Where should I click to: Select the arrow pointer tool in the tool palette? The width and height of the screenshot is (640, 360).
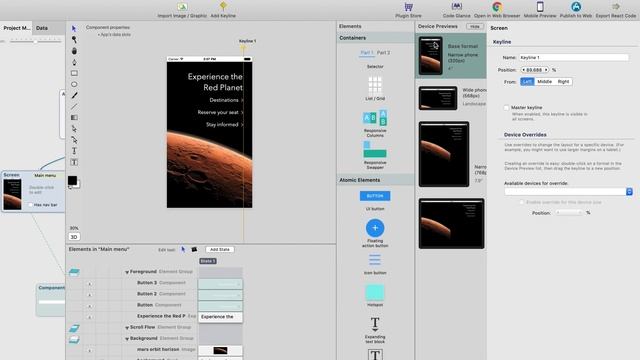[x=74, y=29]
